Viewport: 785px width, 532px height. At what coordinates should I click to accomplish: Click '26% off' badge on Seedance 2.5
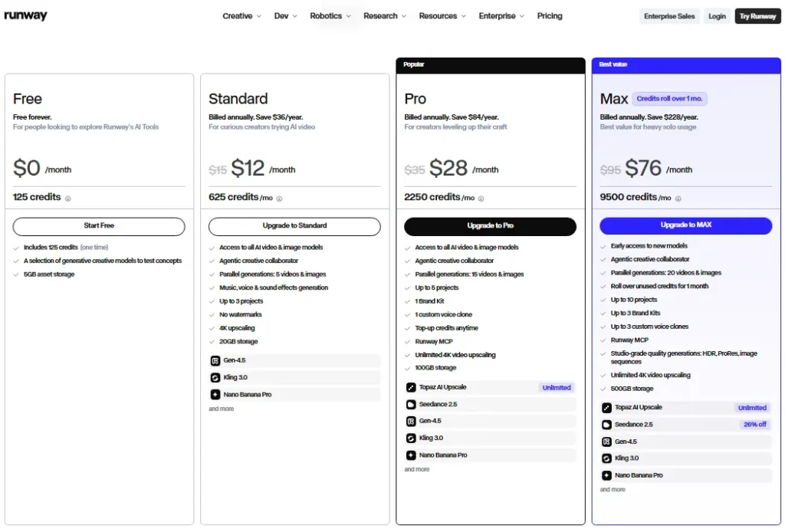(x=754, y=425)
